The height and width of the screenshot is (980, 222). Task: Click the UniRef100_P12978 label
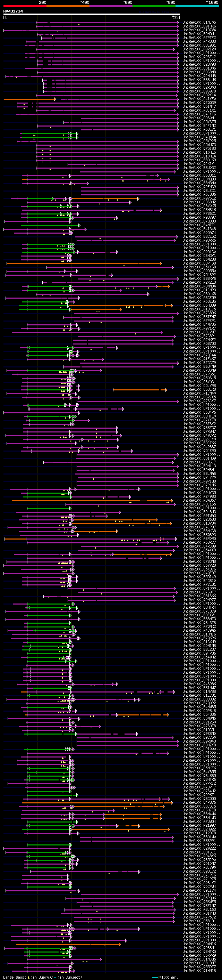199,833
